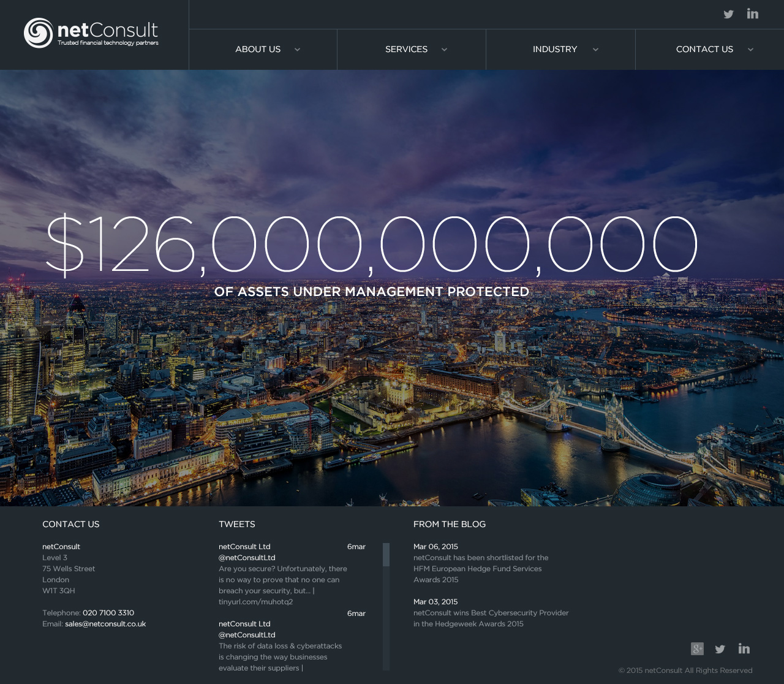Image resolution: width=784 pixels, height=684 pixels.
Task: Click '© 2015 netConsult All Rights Reserved'
Action: [x=685, y=671]
